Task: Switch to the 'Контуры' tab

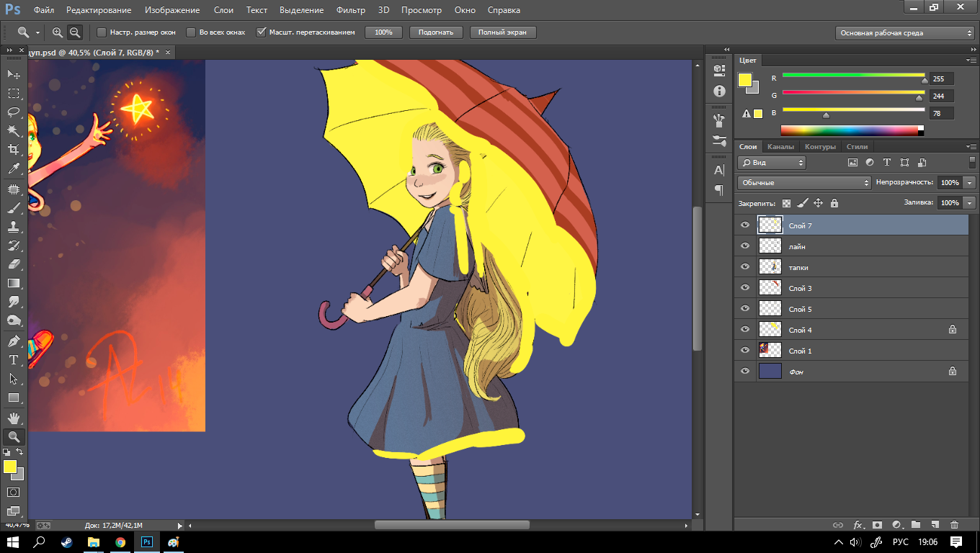Action: (820, 146)
